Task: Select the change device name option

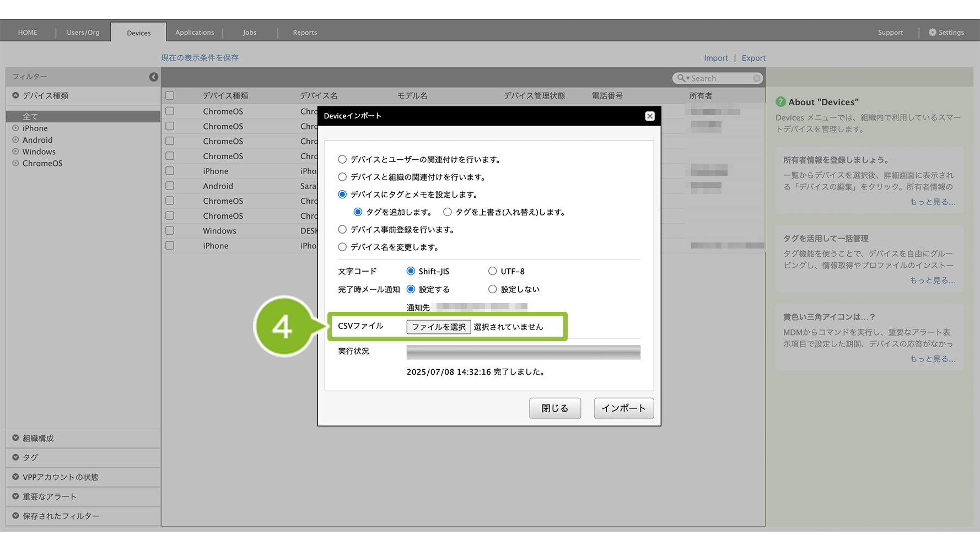Action: (342, 247)
